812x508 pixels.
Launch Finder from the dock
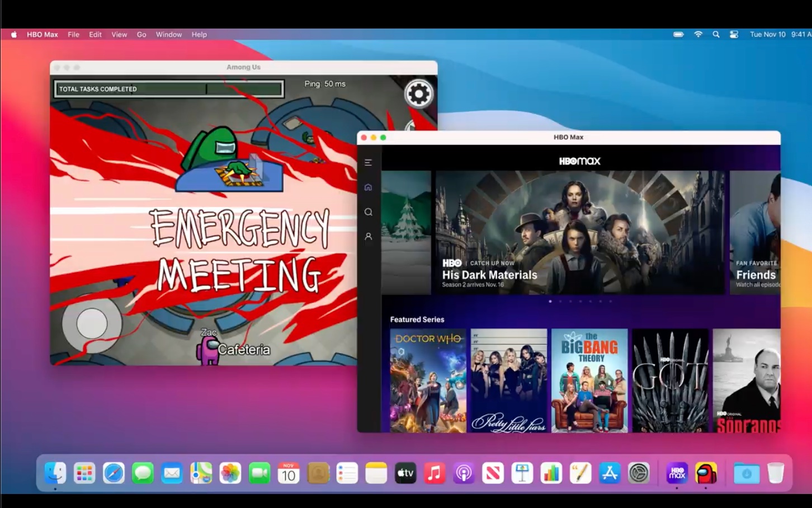tap(55, 473)
